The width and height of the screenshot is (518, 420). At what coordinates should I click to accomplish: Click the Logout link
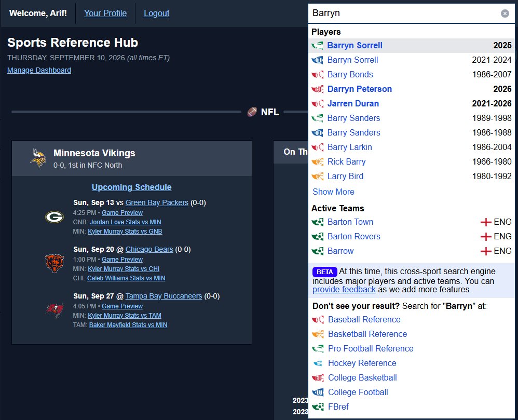tap(157, 13)
